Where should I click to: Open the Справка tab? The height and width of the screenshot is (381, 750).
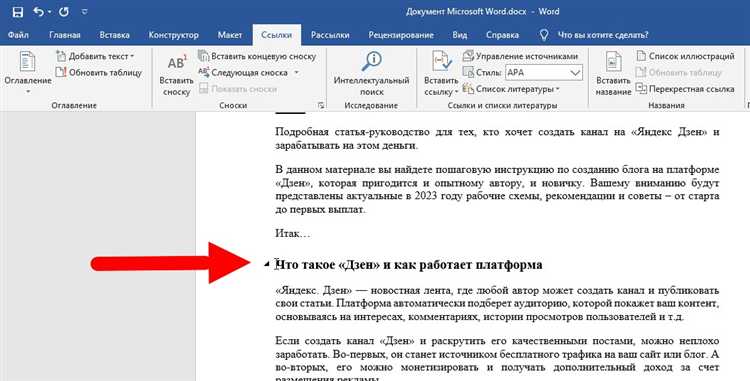point(502,35)
